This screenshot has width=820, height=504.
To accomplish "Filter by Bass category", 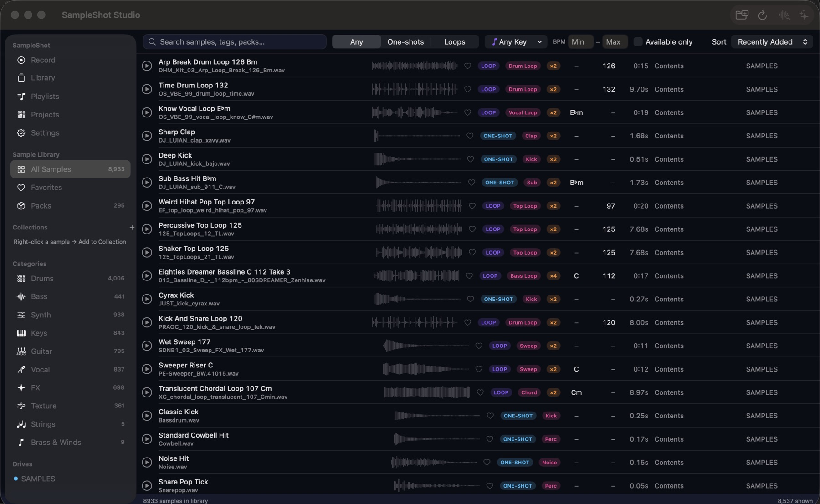I will coord(70,297).
